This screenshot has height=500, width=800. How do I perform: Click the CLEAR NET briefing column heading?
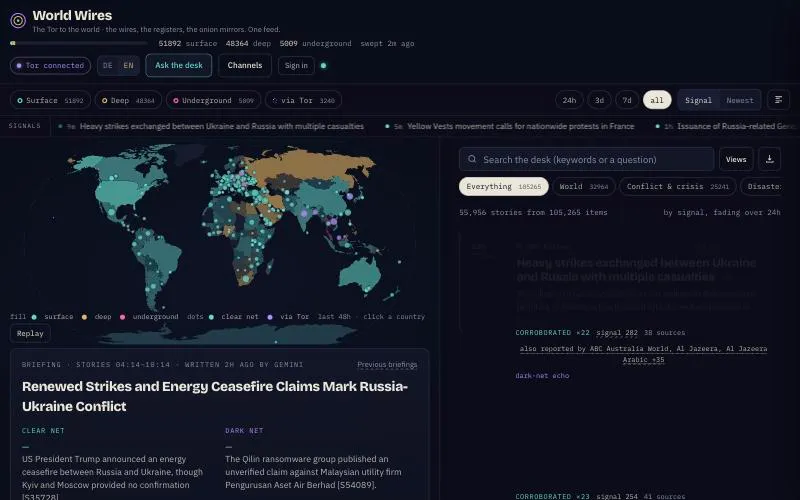click(43, 431)
